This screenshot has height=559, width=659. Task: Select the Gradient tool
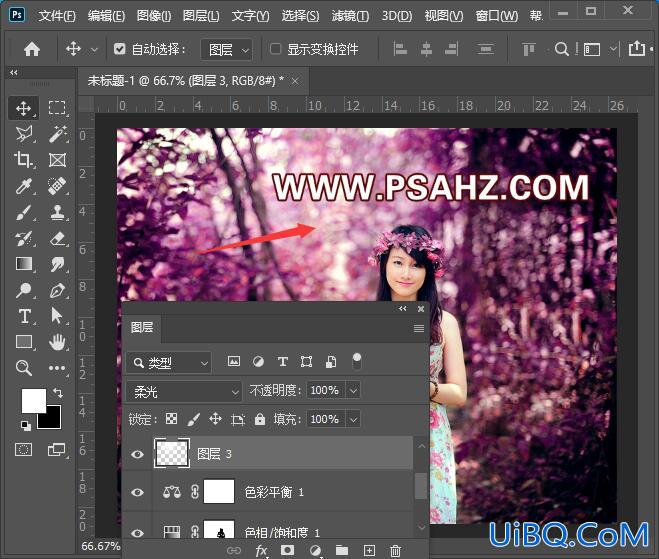(24, 264)
